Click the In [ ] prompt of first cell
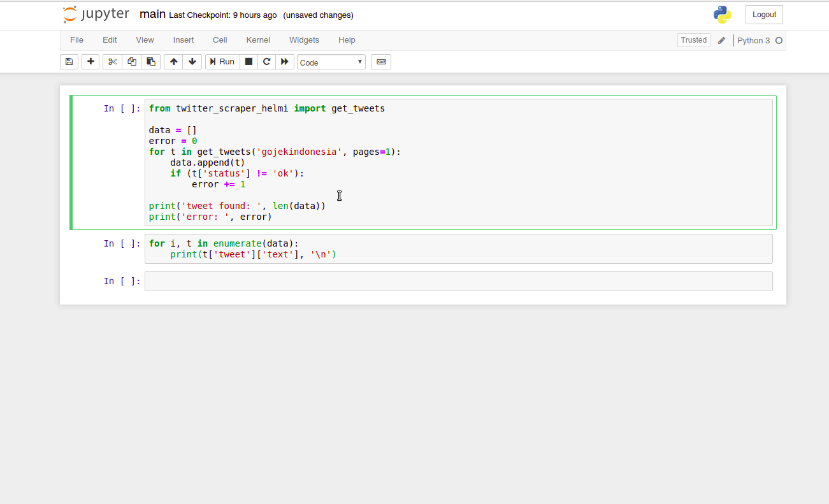The image size is (829, 504). pyautogui.click(x=122, y=108)
